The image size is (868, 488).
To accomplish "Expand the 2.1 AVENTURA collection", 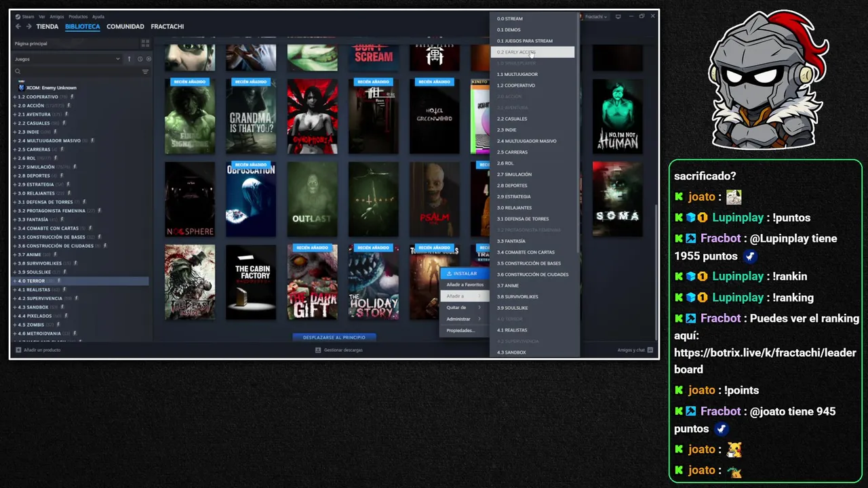I will click(x=15, y=115).
